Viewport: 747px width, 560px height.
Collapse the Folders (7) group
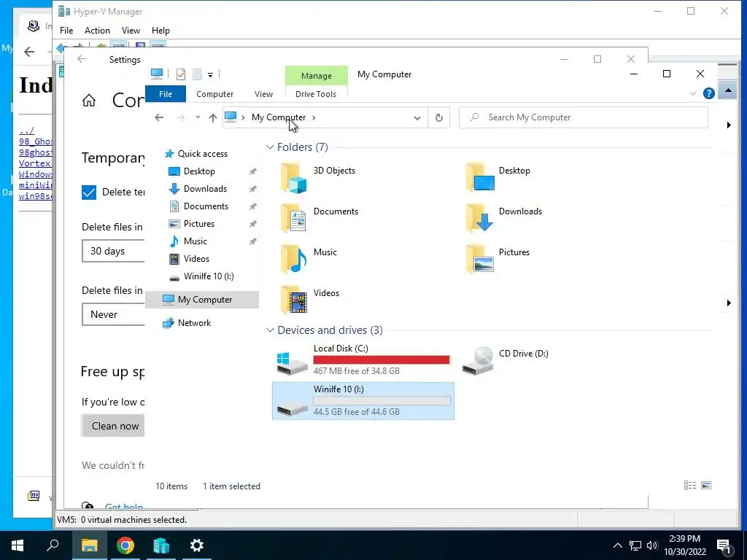270,147
